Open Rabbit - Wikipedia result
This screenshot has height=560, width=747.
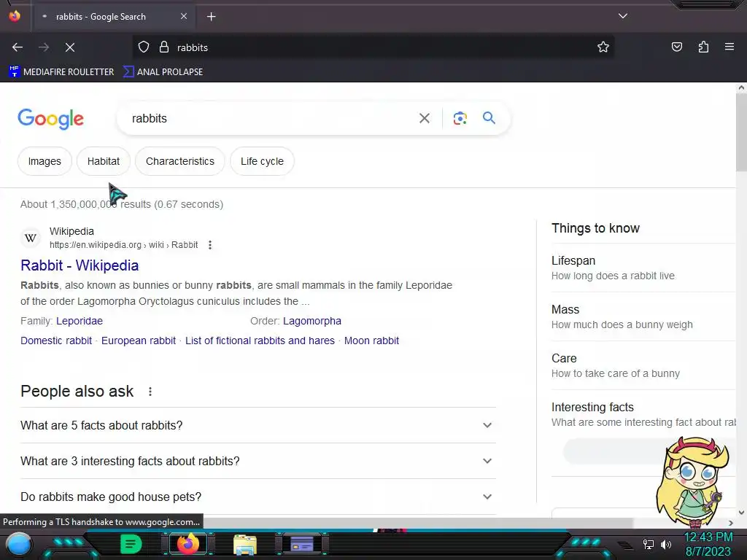pyautogui.click(x=80, y=265)
